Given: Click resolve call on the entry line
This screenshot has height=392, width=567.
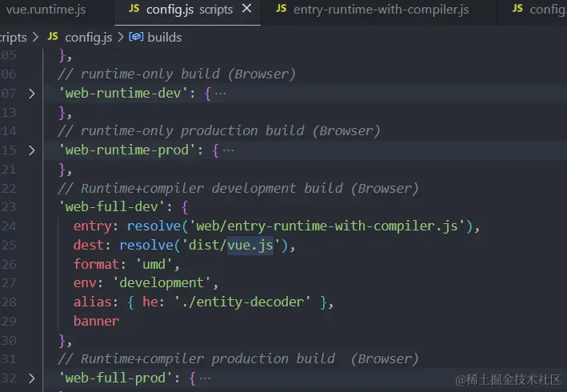Looking at the screenshot, I should coord(154,226).
